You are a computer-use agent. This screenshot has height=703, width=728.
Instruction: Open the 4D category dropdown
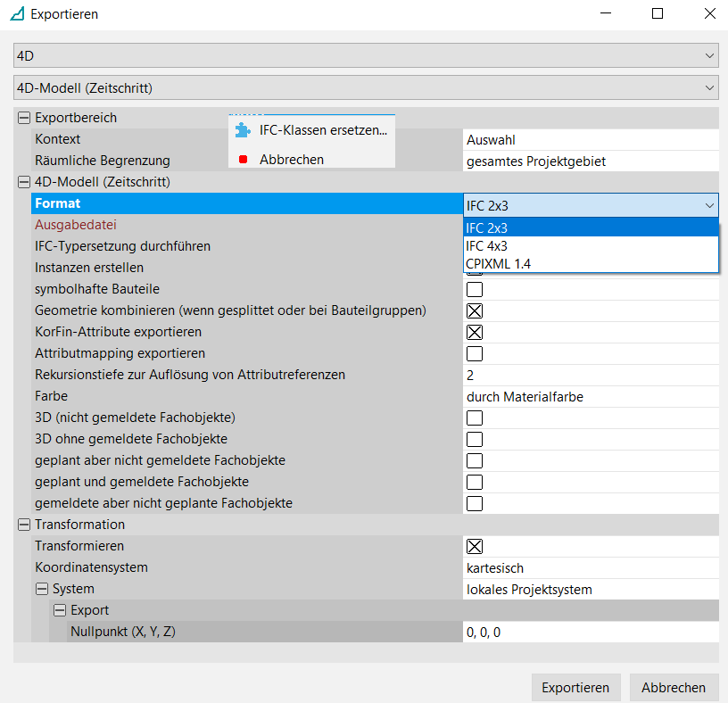pyautogui.click(x=366, y=55)
